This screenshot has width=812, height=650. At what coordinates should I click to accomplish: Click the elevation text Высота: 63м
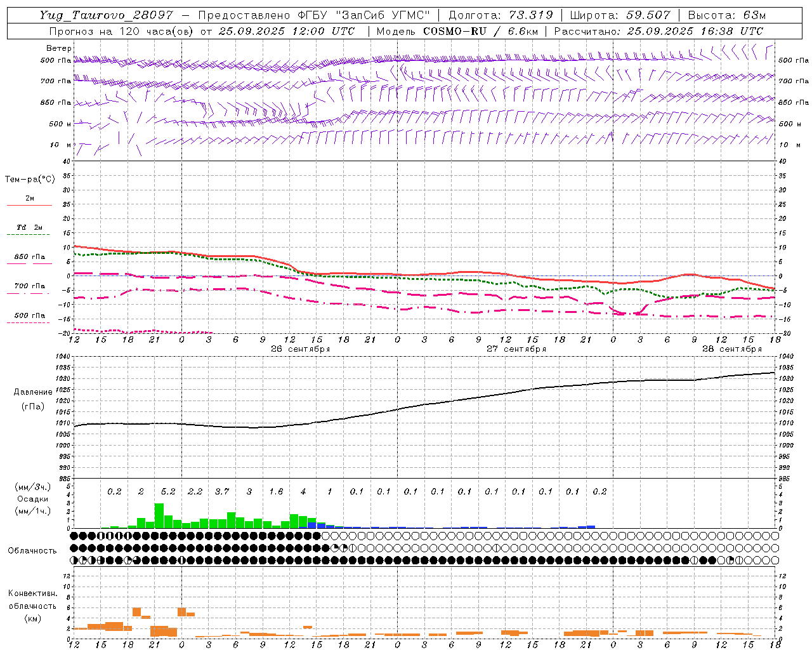pos(726,15)
